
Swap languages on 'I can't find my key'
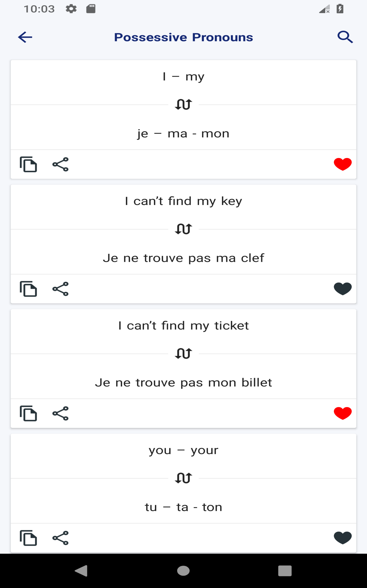(183, 229)
